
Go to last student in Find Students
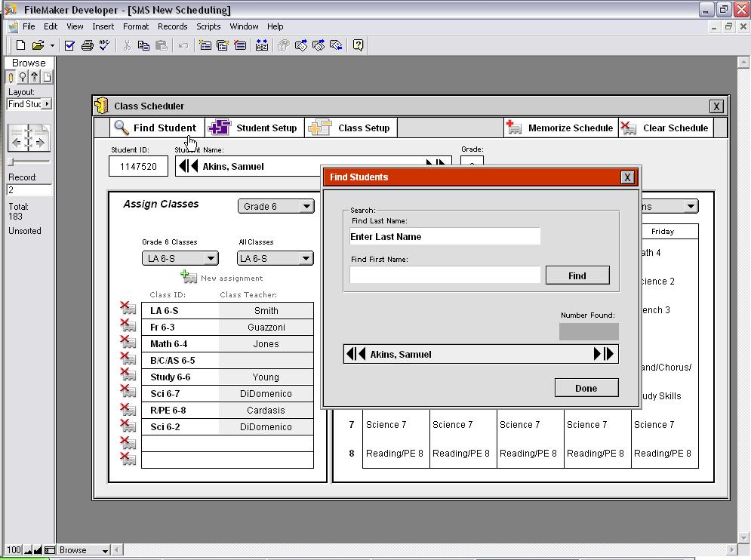click(609, 354)
